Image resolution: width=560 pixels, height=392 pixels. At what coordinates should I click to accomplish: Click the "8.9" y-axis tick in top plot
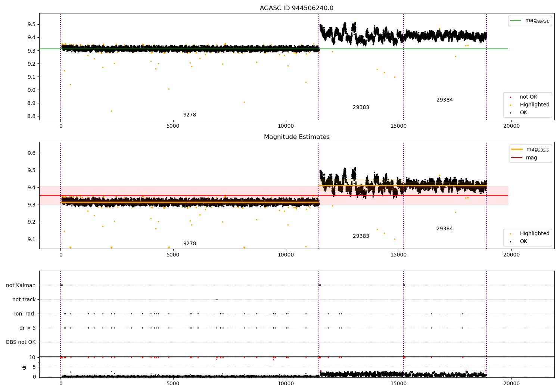point(31,103)
